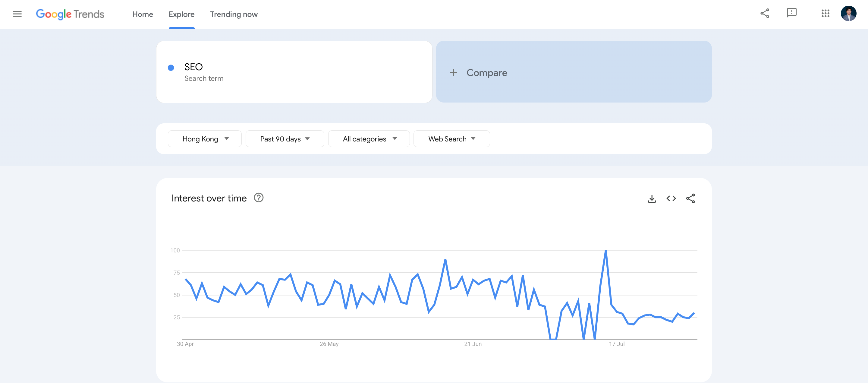The height and width of the screenshot is (383, 868).
Task: Go to the Home tab
Action: click(143, 14)
